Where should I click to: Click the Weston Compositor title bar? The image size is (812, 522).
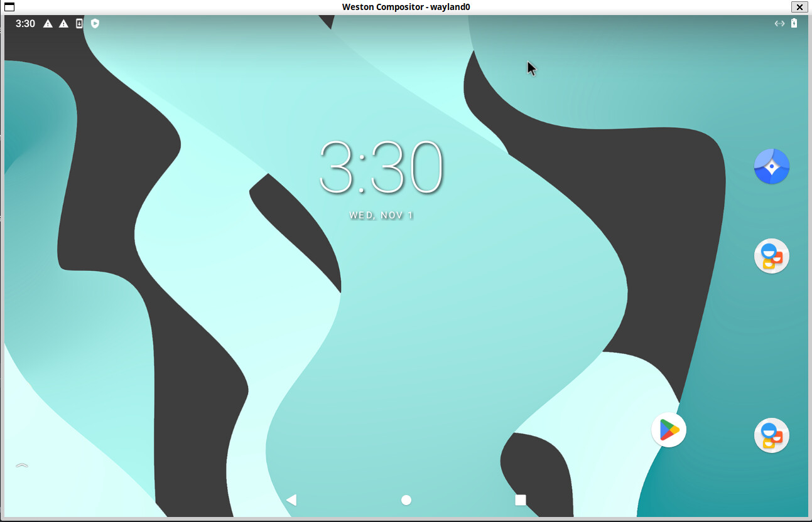(x=406, y=7)
